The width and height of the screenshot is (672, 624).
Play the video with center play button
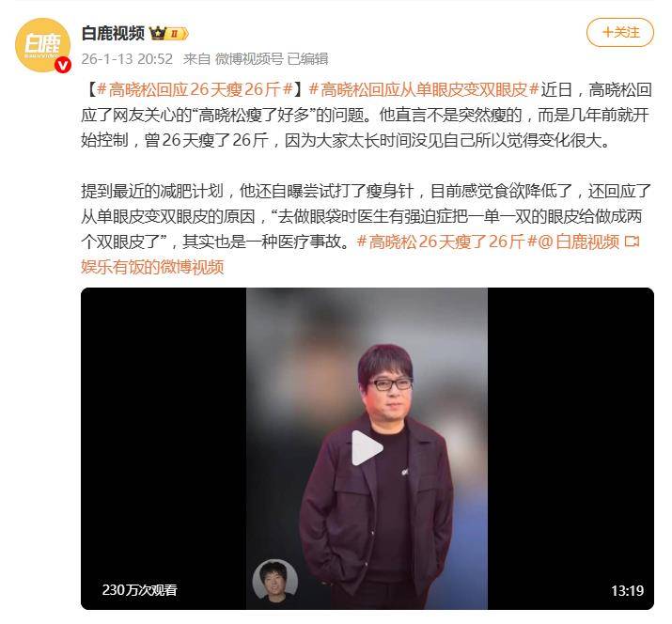pos(367,448)
